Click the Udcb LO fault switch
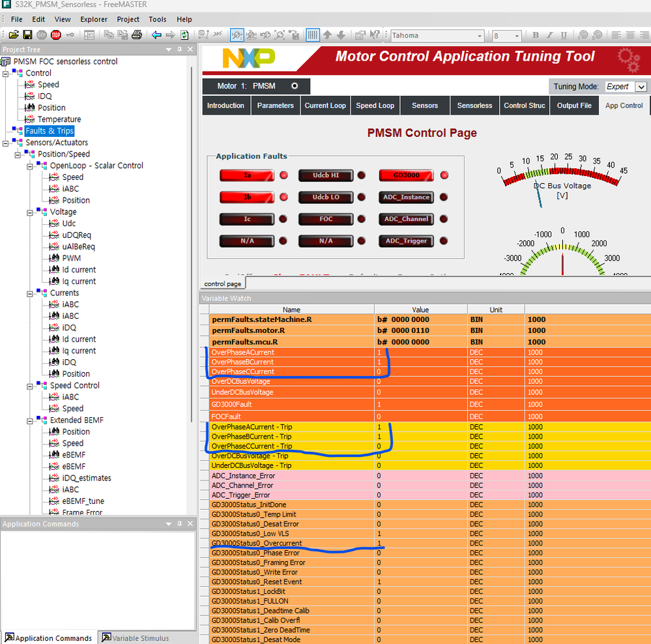This screenshot has width=651, height=644. (326, 198)
